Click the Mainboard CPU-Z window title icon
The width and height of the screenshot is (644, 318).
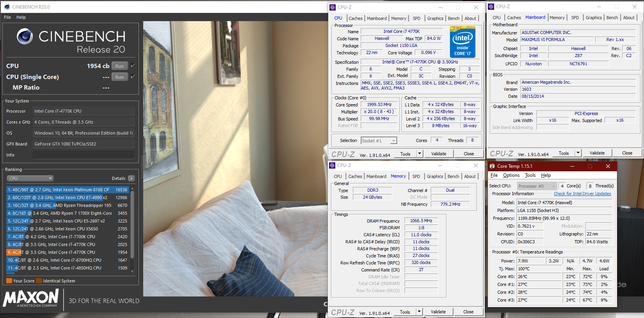[x=491, y=6]
